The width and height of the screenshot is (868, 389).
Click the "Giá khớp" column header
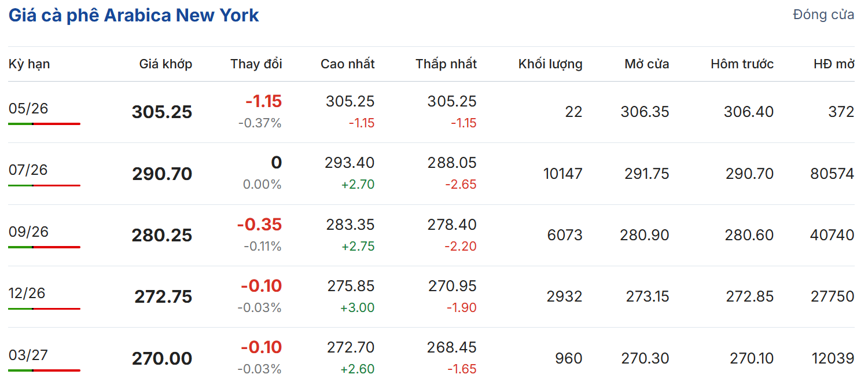click(x=165, y=64)
